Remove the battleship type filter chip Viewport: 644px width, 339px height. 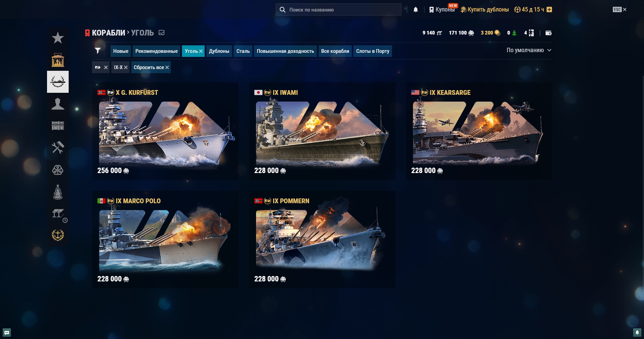106,67
